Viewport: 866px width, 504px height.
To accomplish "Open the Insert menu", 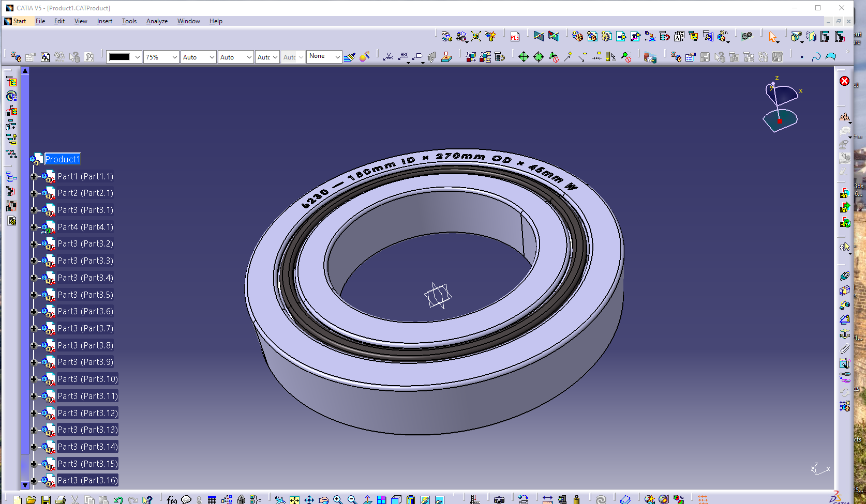I will click(x=104, y=21).
